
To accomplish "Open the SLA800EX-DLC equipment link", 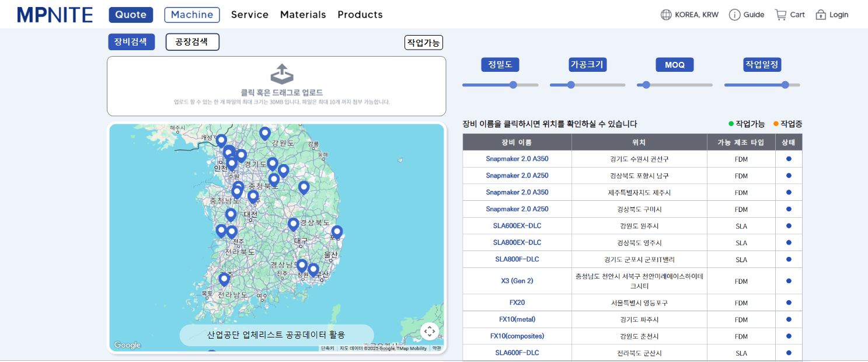I will click(517, 243).
